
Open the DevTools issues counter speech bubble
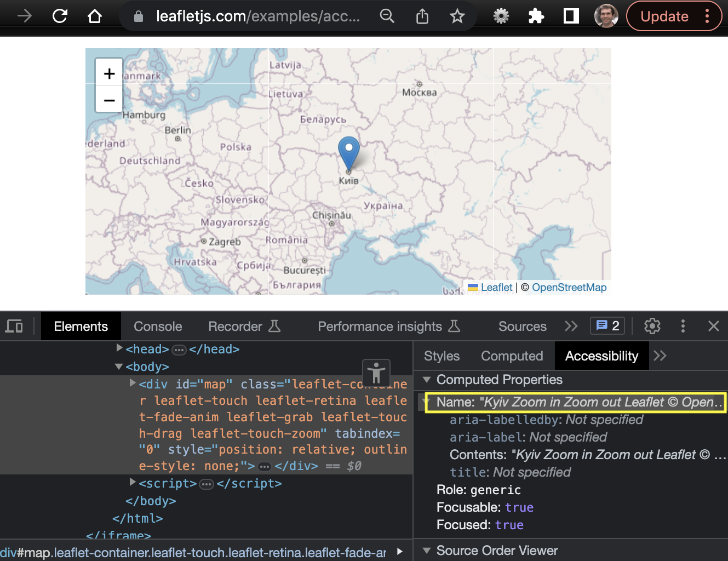(607, 325)
